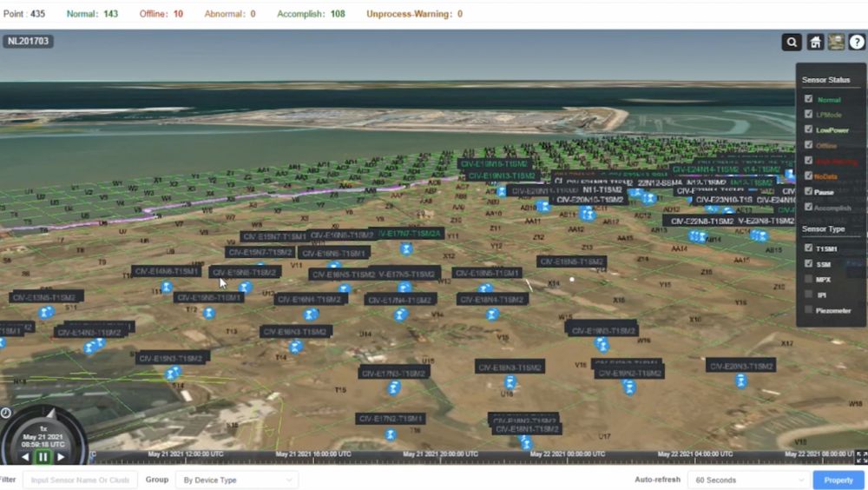Play the timeline in reverse

[x=25, y=457]
